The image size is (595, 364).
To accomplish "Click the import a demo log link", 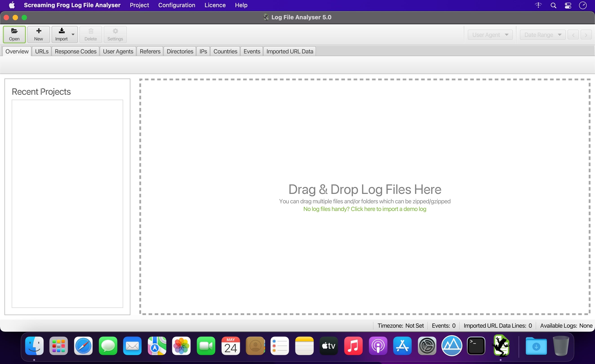I will [x=365, y=209].
